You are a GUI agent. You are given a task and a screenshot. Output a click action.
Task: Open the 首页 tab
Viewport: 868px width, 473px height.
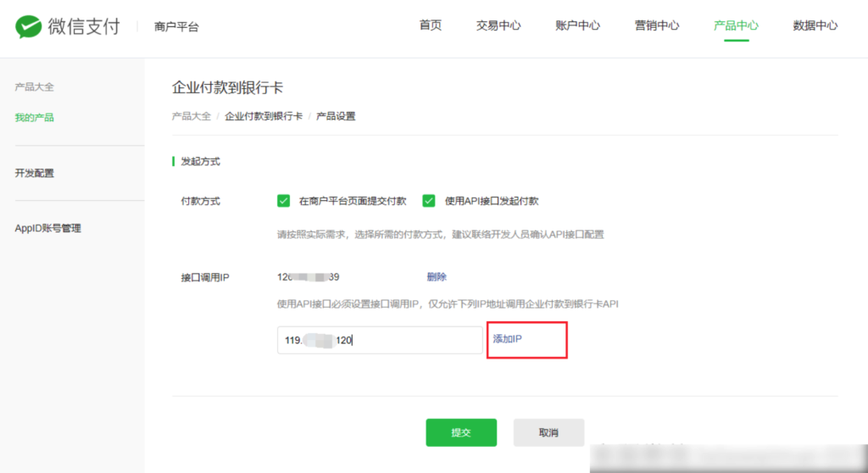[431, 25]
